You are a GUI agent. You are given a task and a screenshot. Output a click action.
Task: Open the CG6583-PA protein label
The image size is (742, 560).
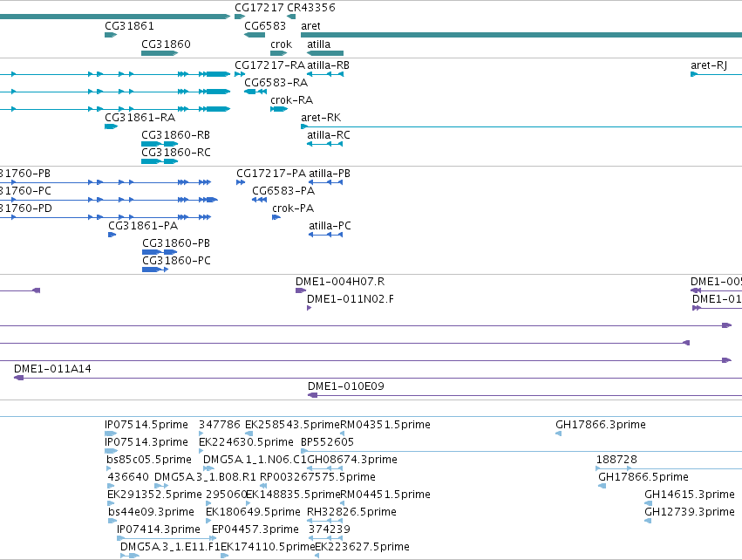tap(283, 191)
